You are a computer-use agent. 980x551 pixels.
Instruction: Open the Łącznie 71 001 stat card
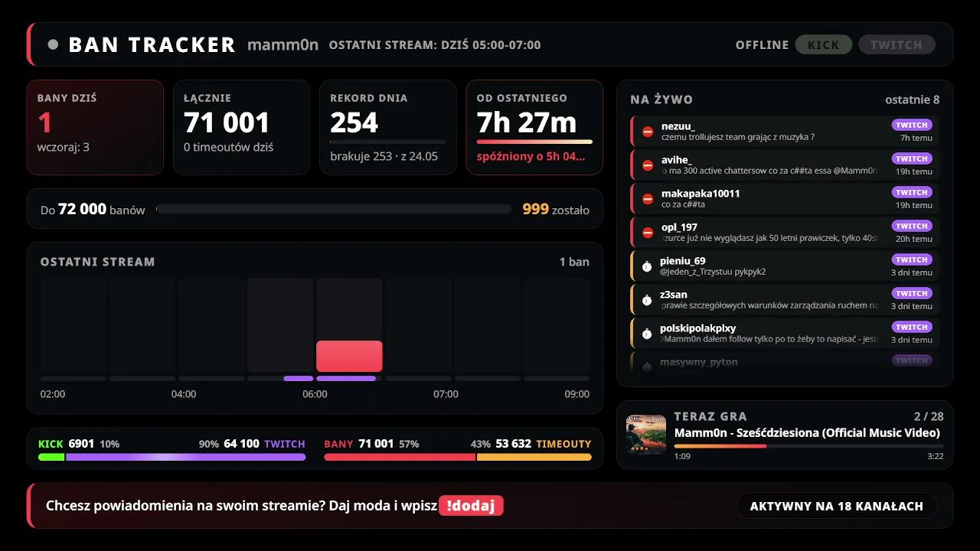click(241, 128)
